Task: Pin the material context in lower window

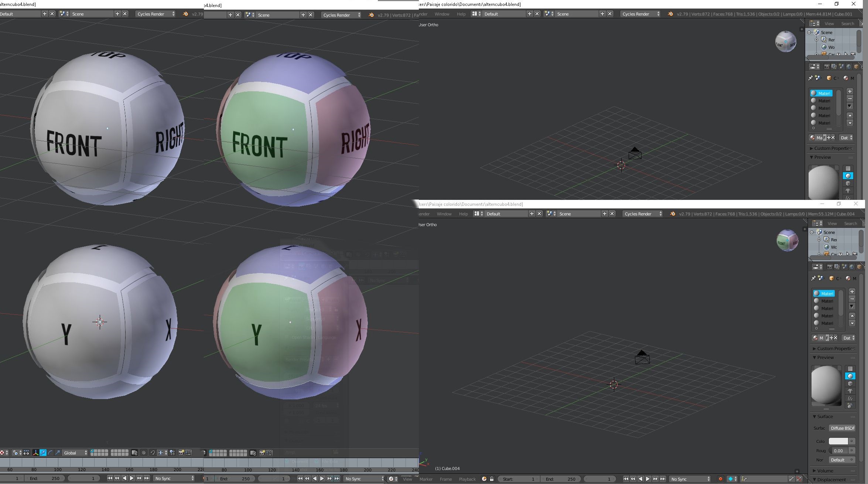Action: tap(813, 278)
